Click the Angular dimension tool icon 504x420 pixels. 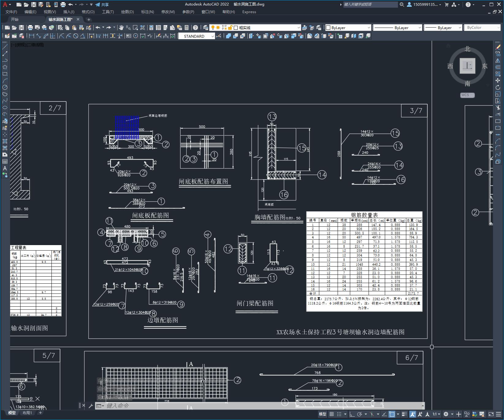coord(83,36)
